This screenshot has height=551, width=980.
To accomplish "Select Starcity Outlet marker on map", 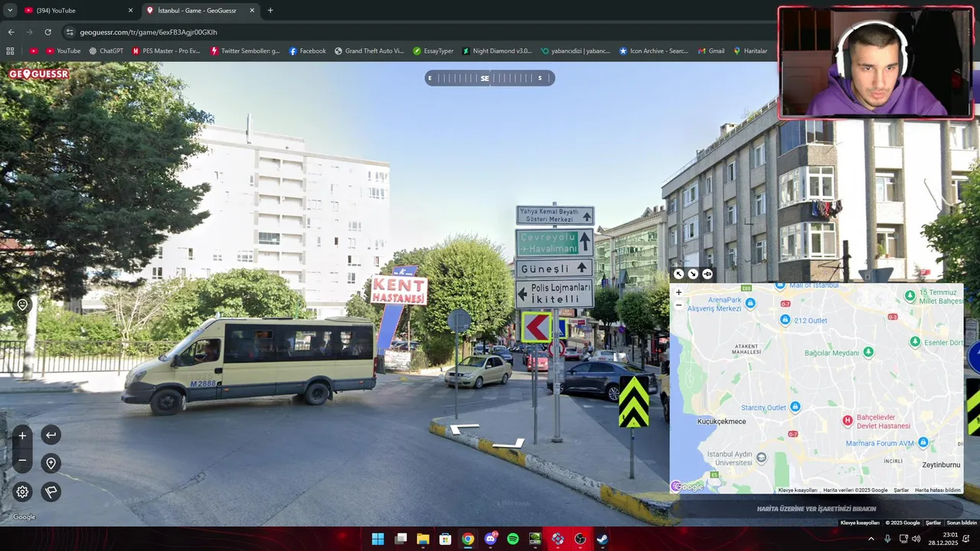I will pyautogui.click(x=795, y=407).
